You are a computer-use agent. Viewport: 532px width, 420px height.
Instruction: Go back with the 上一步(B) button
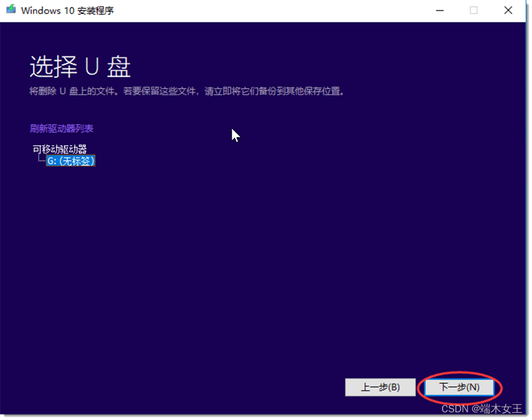coord(380,387)
